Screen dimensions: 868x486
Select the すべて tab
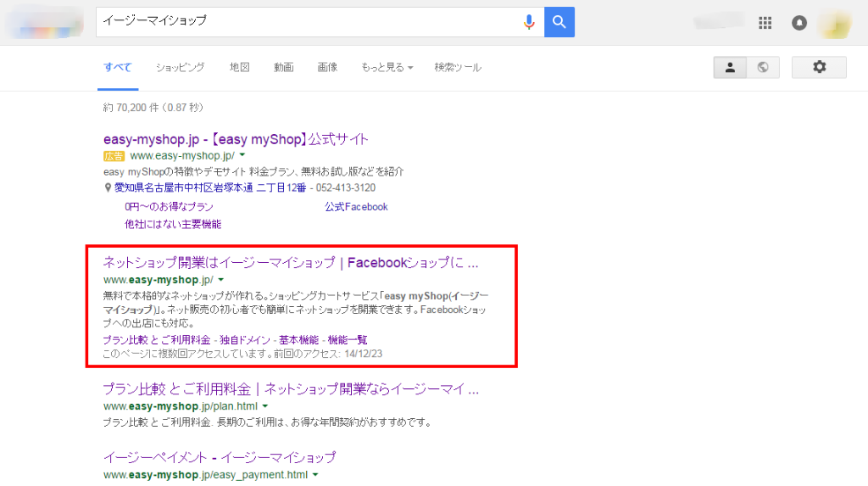[x=117, y=67]
